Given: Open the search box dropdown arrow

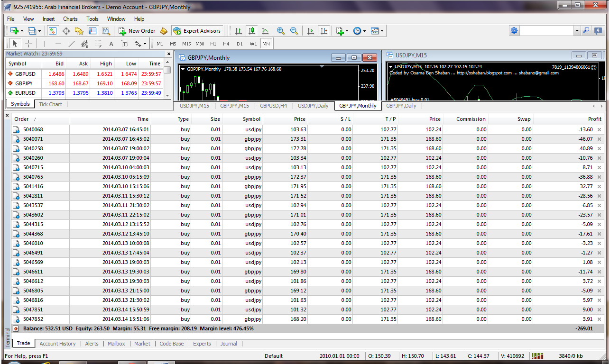Looking at the screenshot, I should (577, 30).
